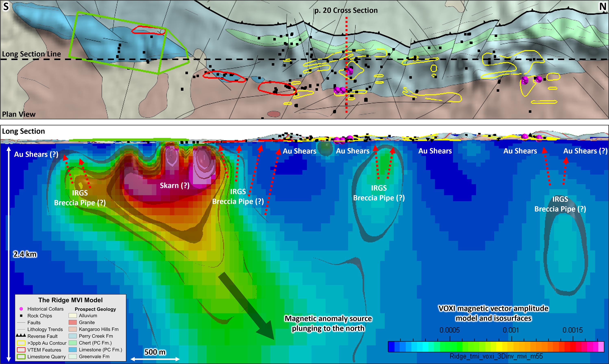
Task: Click the 'Prospect Geology' legend heading
Action: [95, 309]
